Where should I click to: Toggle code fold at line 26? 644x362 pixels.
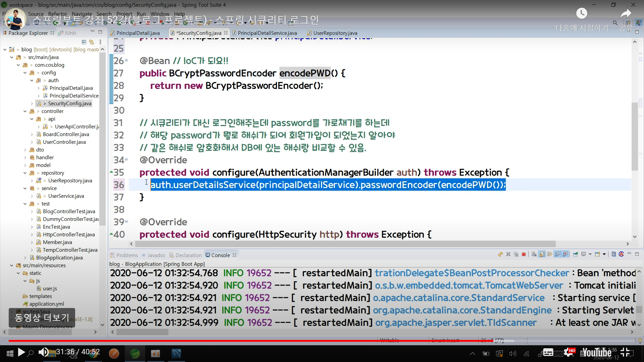pyautogui.click(x=126, y=60)
